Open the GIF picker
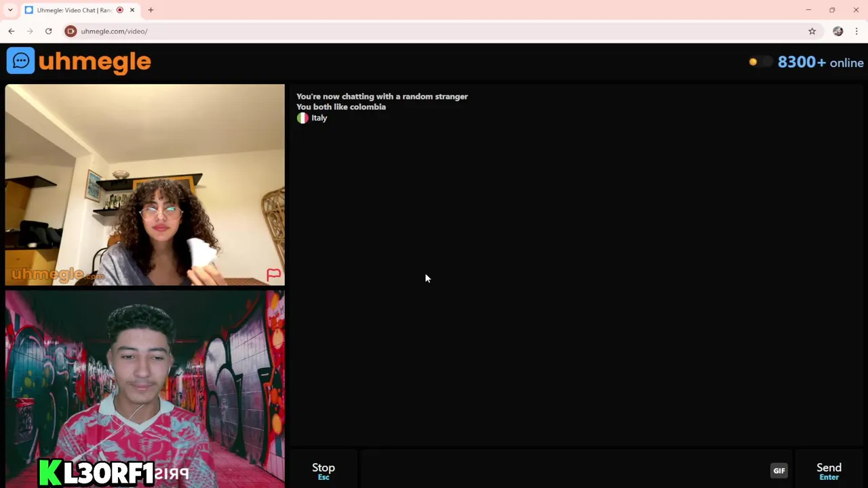This screenshot has width=868, height=488. coord(779,470)
